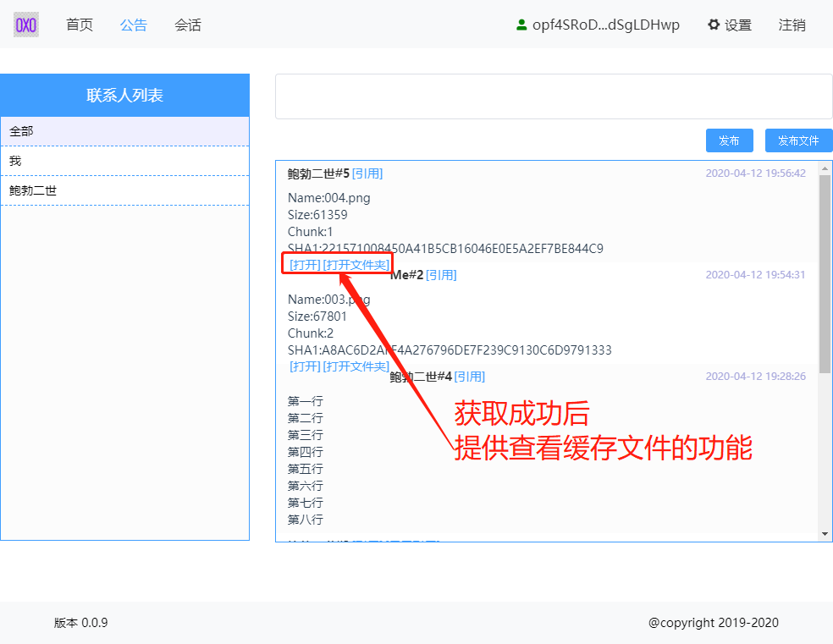Click the OXO logo icon
The width and height of the screenshot is (833, 644).
click(26, 25)
